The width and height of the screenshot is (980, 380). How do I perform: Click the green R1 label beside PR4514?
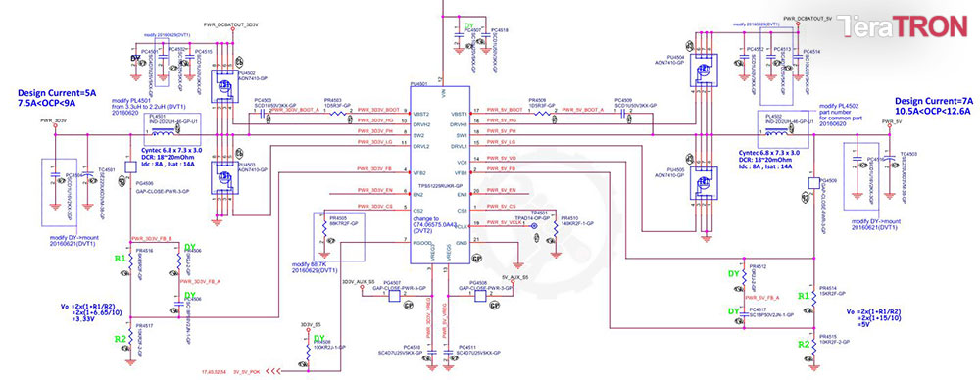tap(804, 296)
